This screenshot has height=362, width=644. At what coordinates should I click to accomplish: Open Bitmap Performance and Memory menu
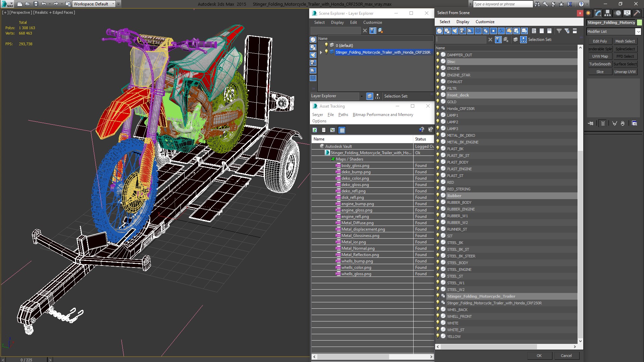click(x=383, y=115)
